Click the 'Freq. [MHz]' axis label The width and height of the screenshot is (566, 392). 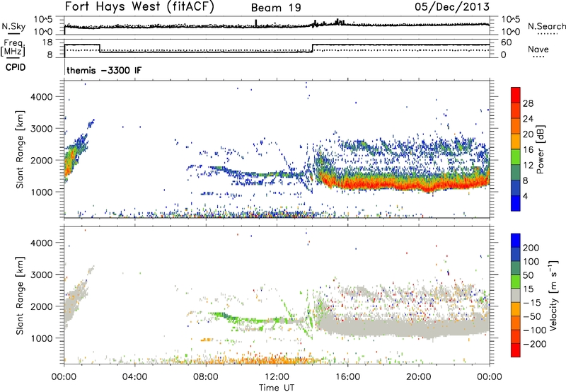click(13, 48)
